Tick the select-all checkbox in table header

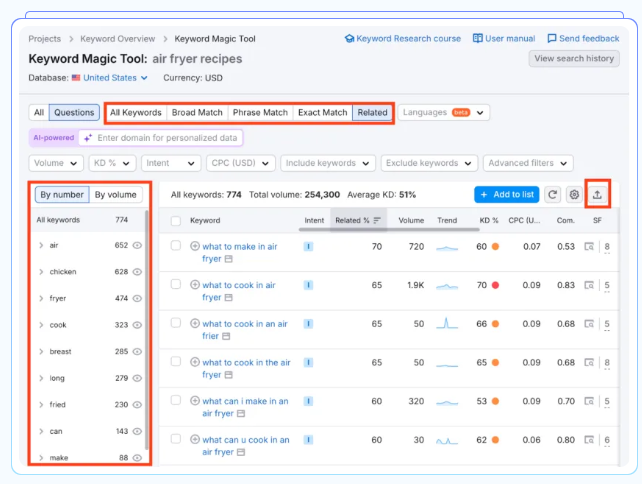point(176,221)
